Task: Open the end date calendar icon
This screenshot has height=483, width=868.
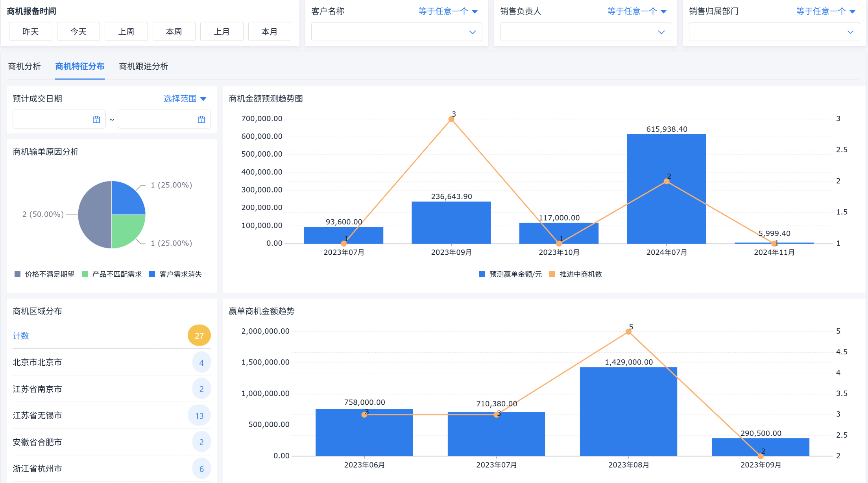Action: 201,120
